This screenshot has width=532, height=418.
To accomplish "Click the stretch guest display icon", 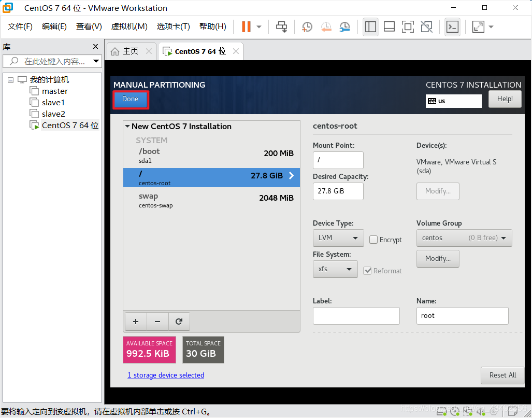I will pyautogui.click(x=478, y=26).
